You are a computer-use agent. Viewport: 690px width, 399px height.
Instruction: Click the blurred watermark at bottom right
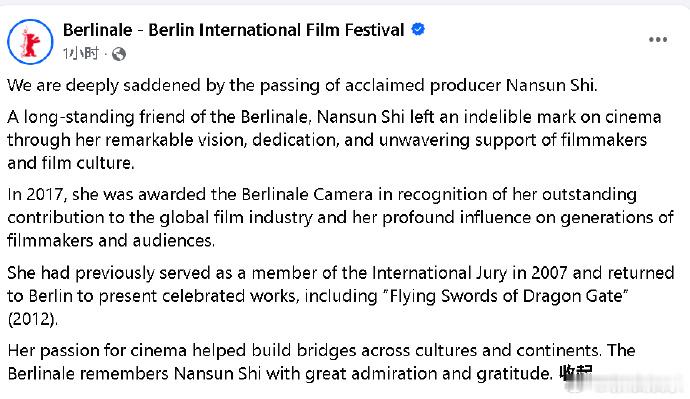(625, 385)
